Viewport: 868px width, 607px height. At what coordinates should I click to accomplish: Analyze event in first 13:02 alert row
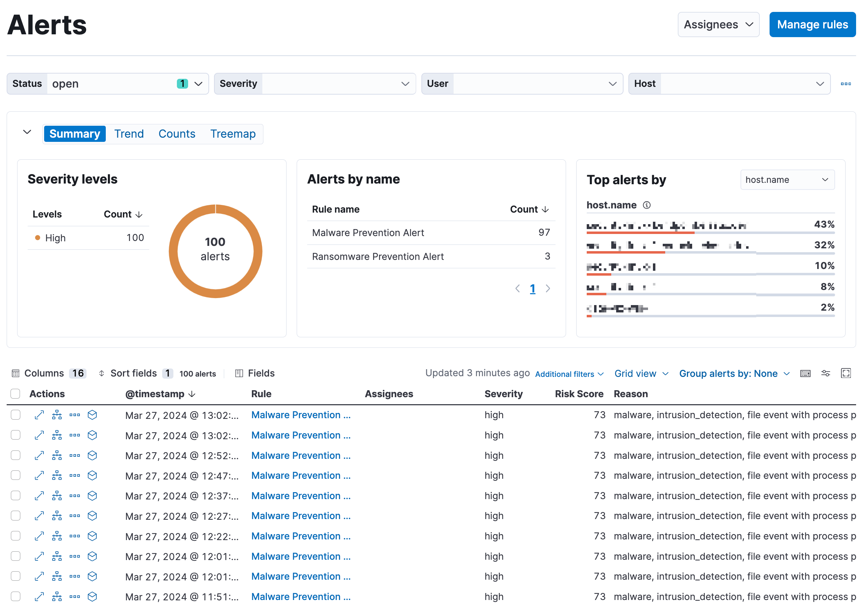(57, 415)
